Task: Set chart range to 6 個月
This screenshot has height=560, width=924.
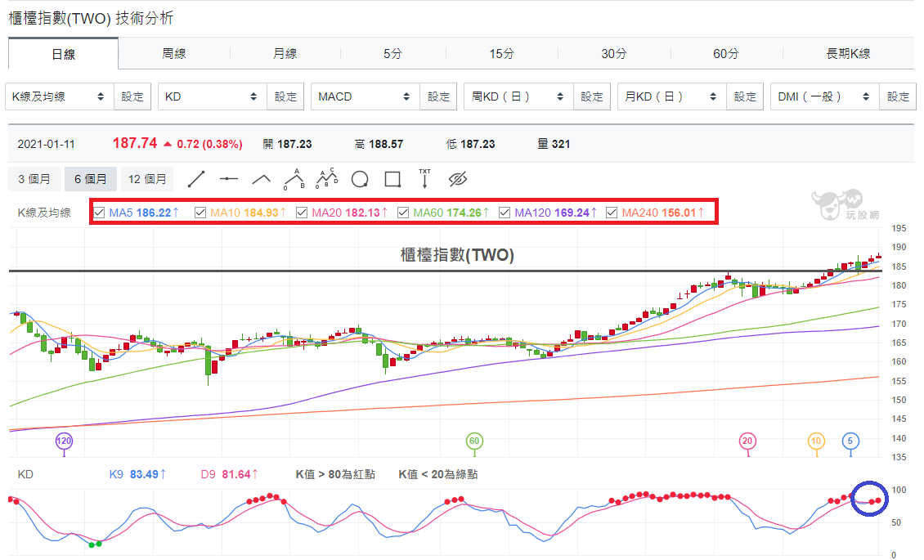Action: point(90,179)
